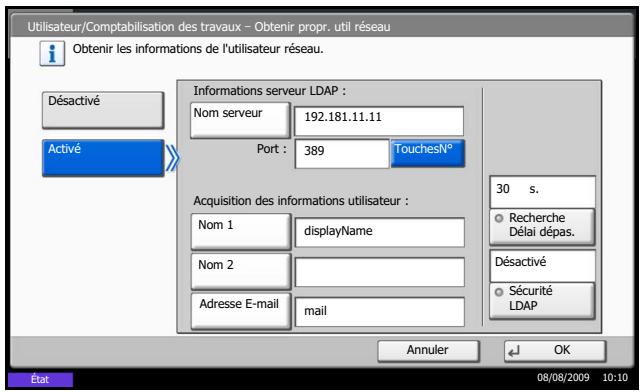
Task: Open Recherche Délai dépas. setting
Action: 542,227
